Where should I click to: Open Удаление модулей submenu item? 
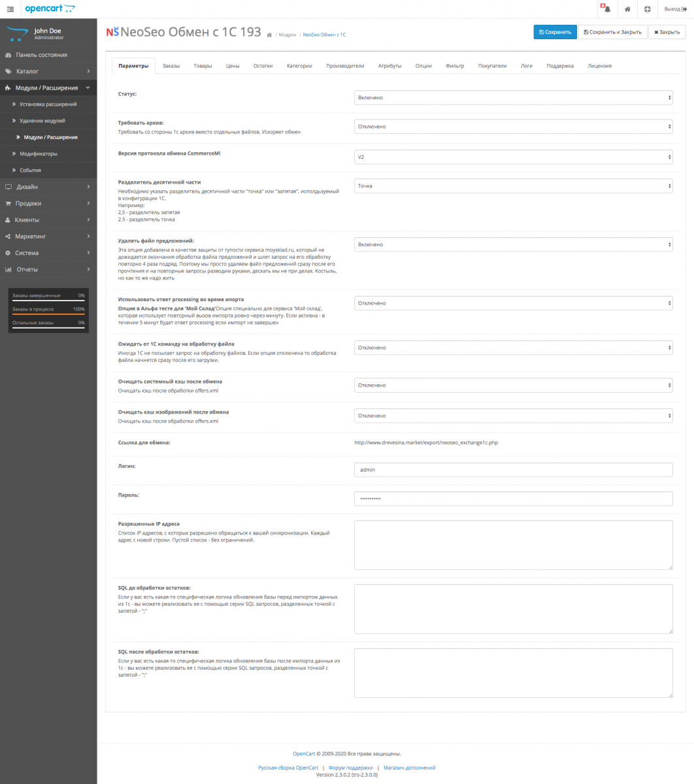click(x=48, y=121)
